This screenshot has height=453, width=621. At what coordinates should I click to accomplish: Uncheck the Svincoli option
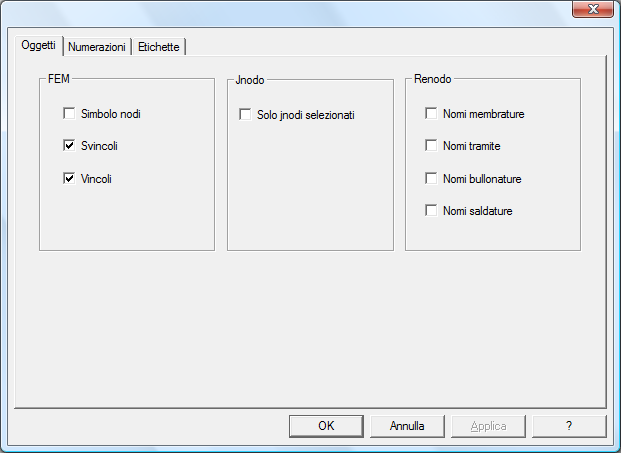(x=69, y=146)
